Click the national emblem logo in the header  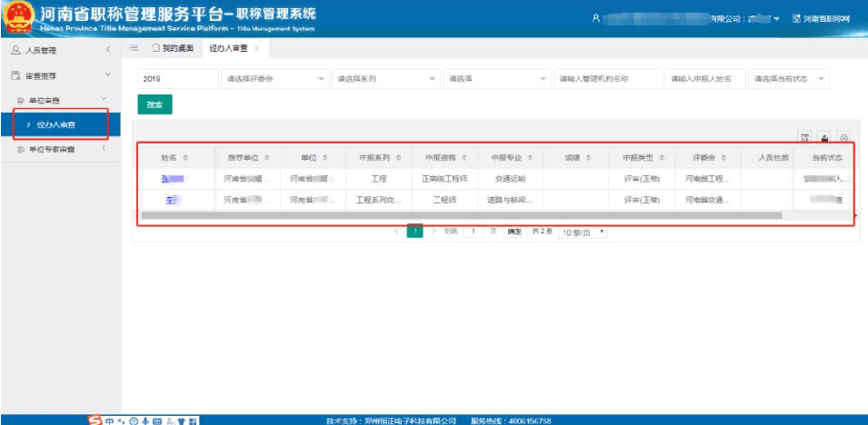[18, 18]
